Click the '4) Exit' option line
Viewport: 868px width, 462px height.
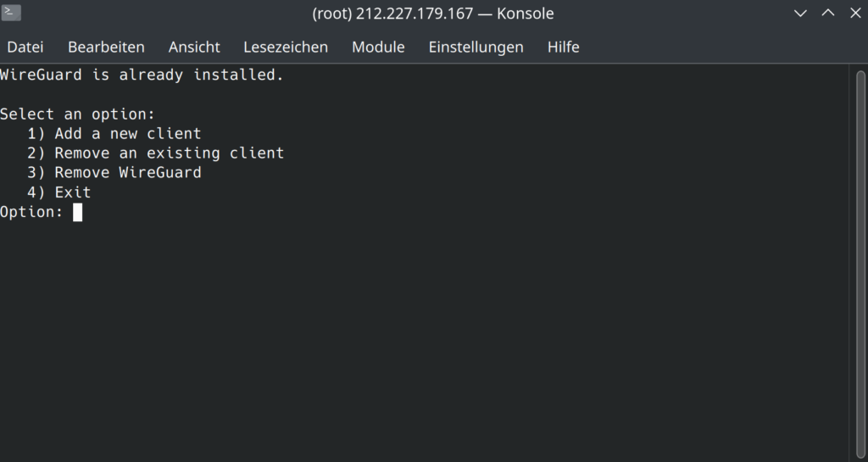pyautogui.click(x=59, y=192)
